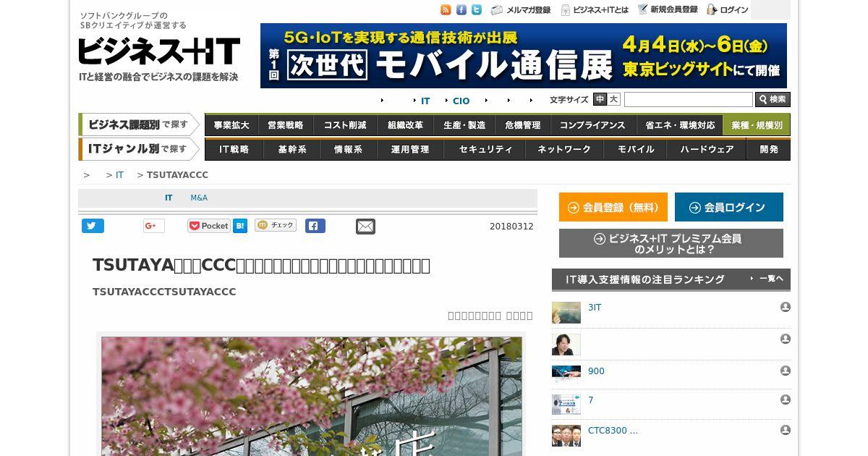This screenshot has width=868, height=456.
Task: Open the 基幹系 genre tab
Action: (x=292, y=149)
